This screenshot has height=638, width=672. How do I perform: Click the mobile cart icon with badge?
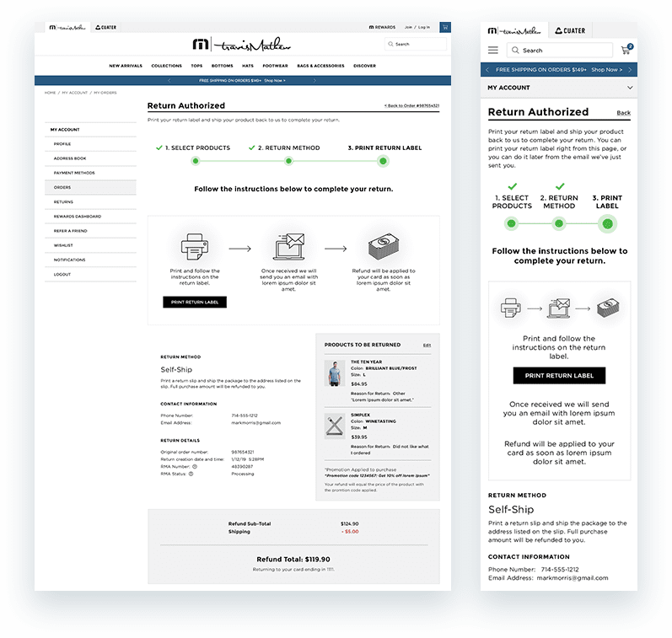tap(626, 51)
